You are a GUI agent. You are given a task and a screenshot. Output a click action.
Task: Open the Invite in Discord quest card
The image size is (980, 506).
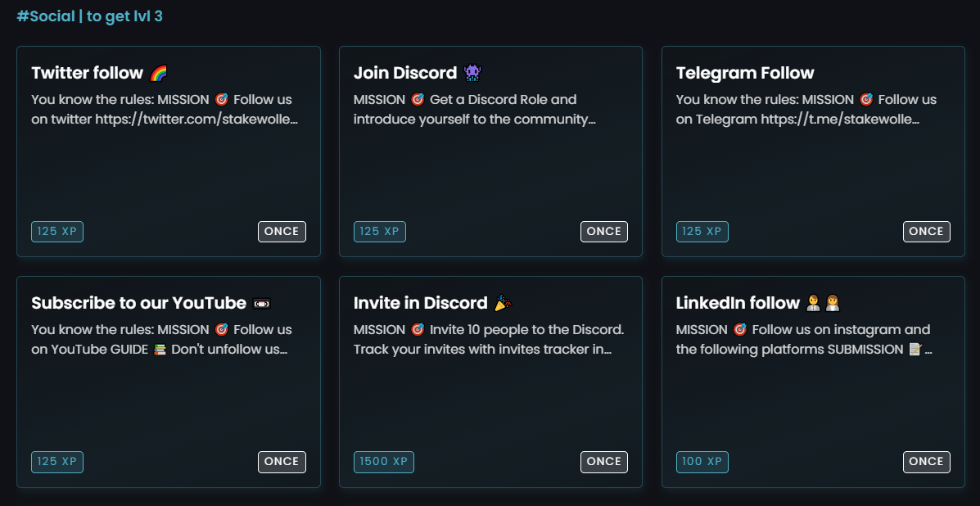(x=490, y=382)
